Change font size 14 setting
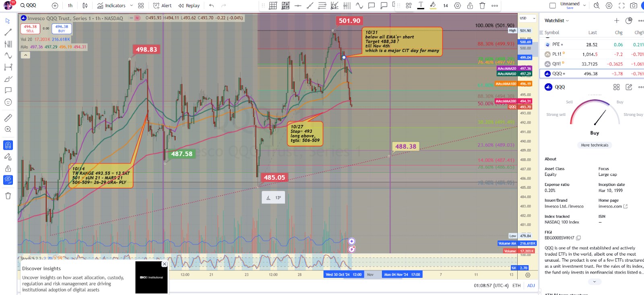 pyautogui.click(x=446, y=6)
